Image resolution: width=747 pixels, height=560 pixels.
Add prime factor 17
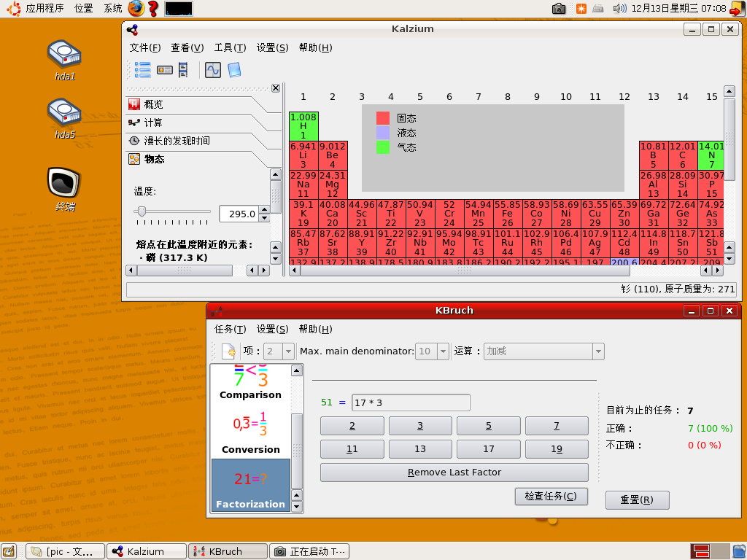coord(489,449)
